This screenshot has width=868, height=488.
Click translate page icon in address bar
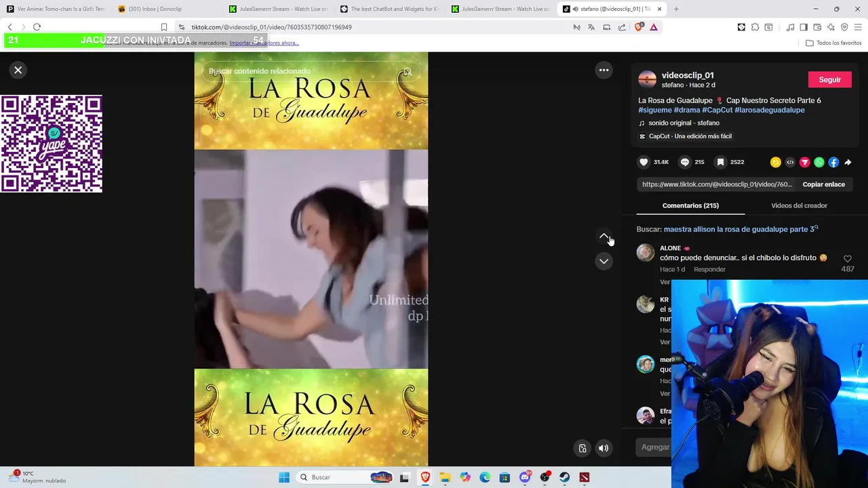pyautogui.click(x=591, y=27)
